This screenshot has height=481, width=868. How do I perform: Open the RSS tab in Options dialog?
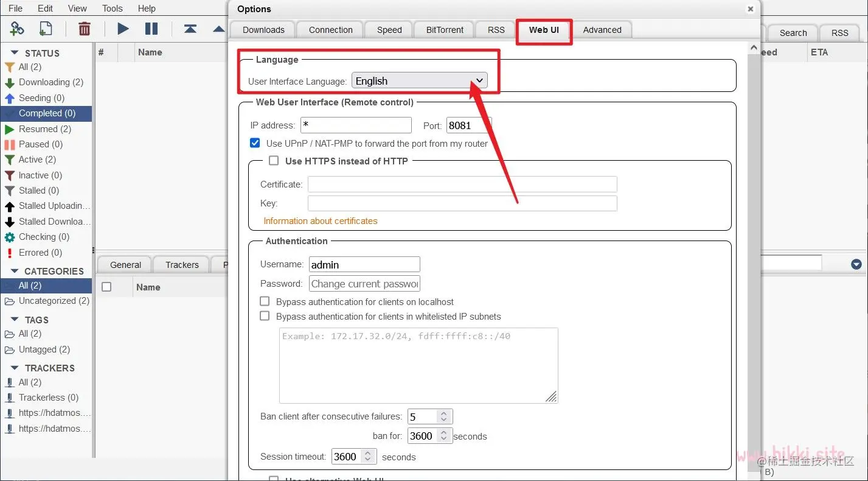pos(496,30)
